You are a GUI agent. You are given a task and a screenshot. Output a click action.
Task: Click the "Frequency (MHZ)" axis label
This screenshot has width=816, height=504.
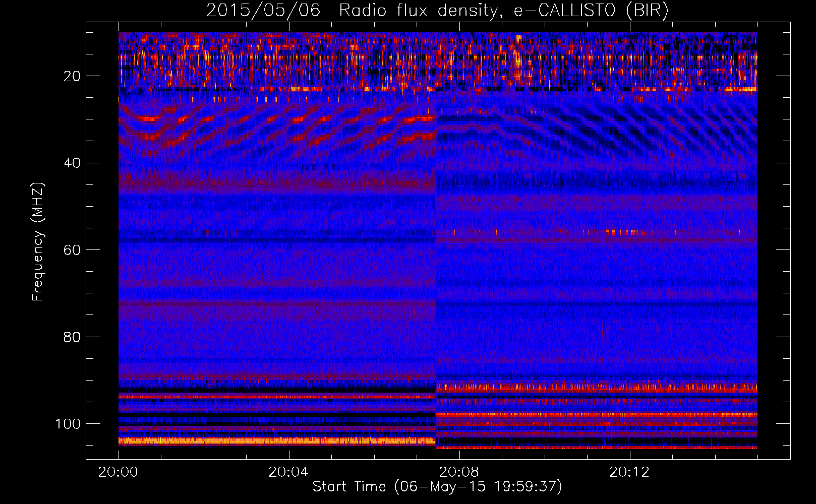[38, 241]
